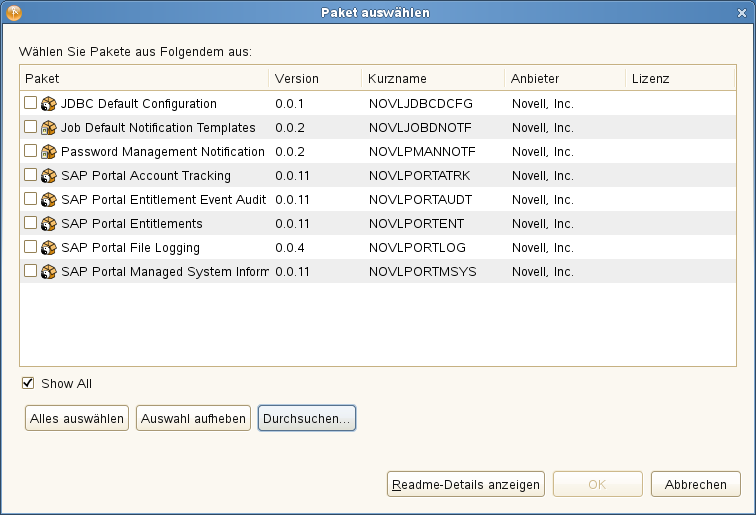Click the Password Management Notification package icon
756x515 pixels.
point(48,151)
